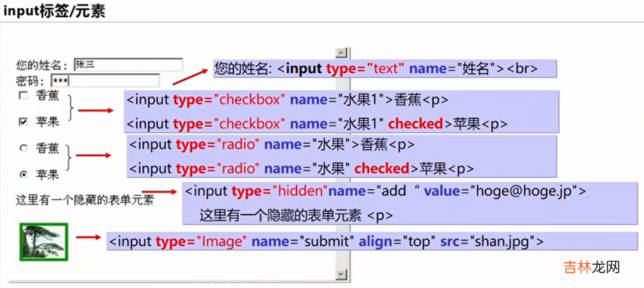Click the red arrow pointing to the Image input code
This screenshot has width=644, height=288.
click(88, 237)
